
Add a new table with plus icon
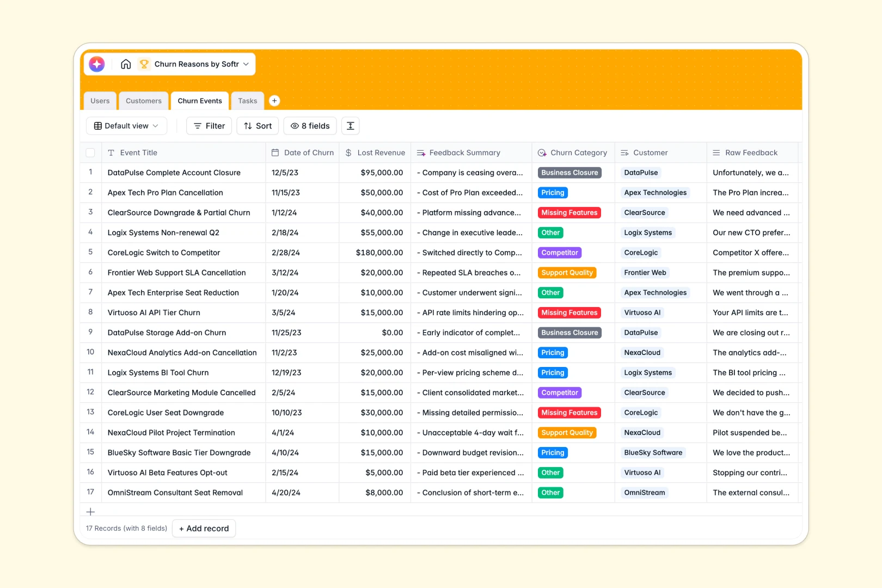(x=274, y=101)
